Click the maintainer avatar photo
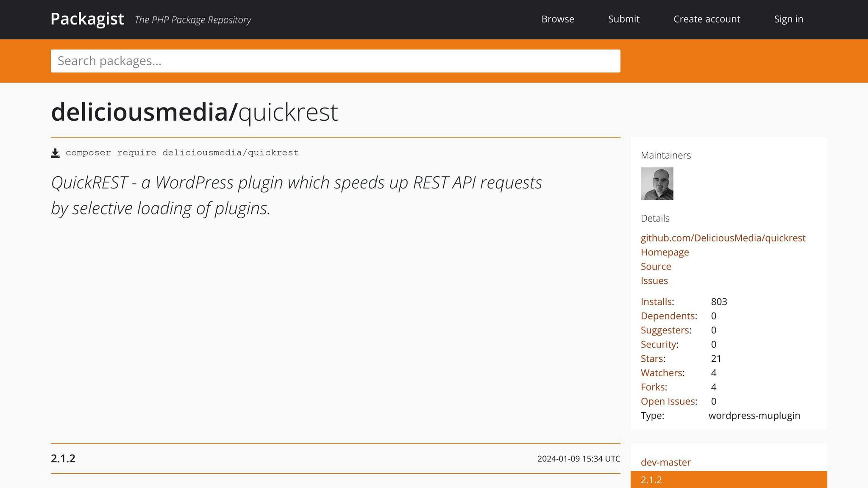Screen dimensions: 868x488 pyautogui.click(x=657, y=183)
